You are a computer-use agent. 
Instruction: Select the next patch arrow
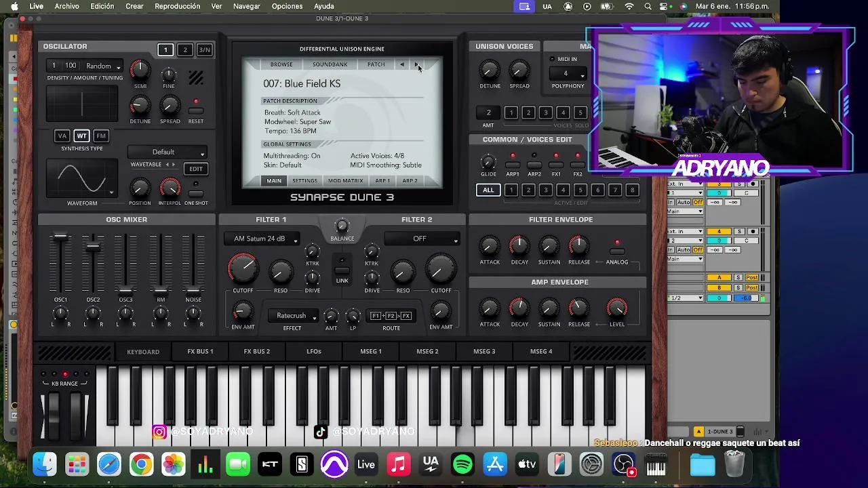(416, 64)
